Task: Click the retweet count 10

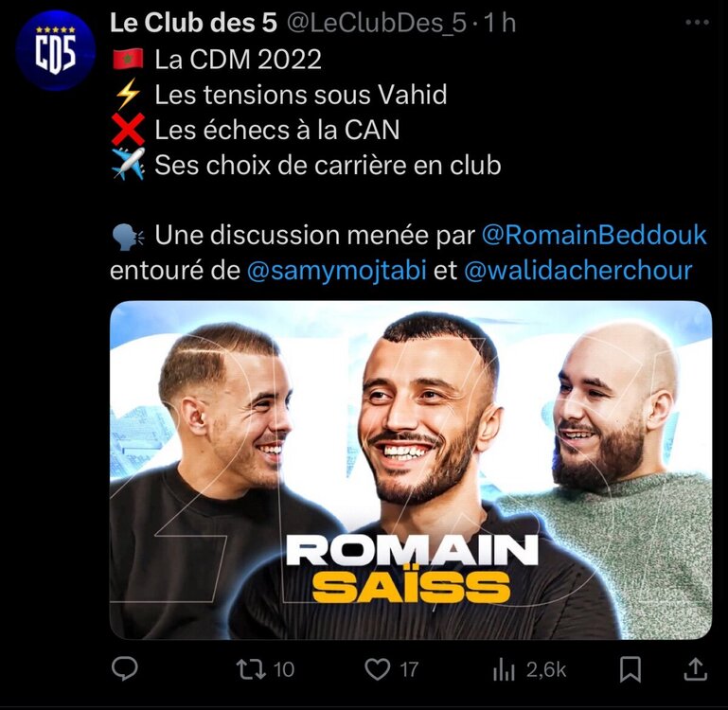Action: point(284,669)
